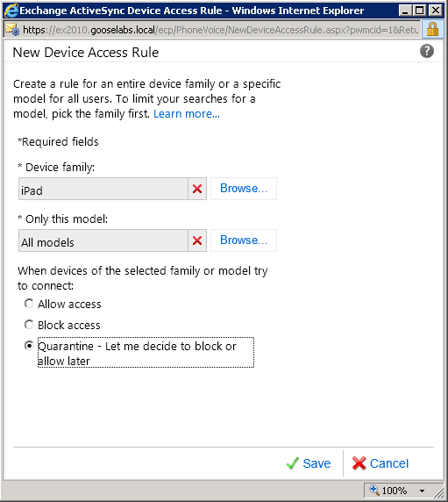
Task: Clear the iPad device family value
Action: pos(197,189)
